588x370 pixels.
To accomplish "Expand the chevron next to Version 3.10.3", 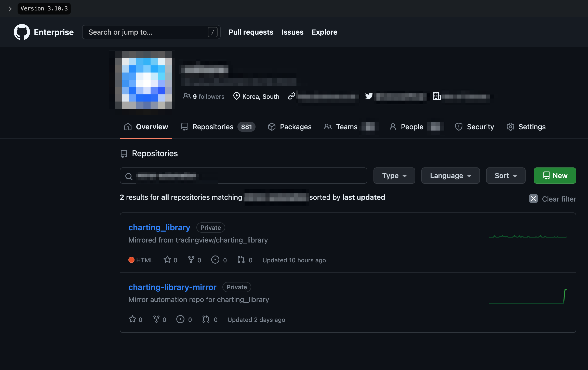I will point(10,9).
